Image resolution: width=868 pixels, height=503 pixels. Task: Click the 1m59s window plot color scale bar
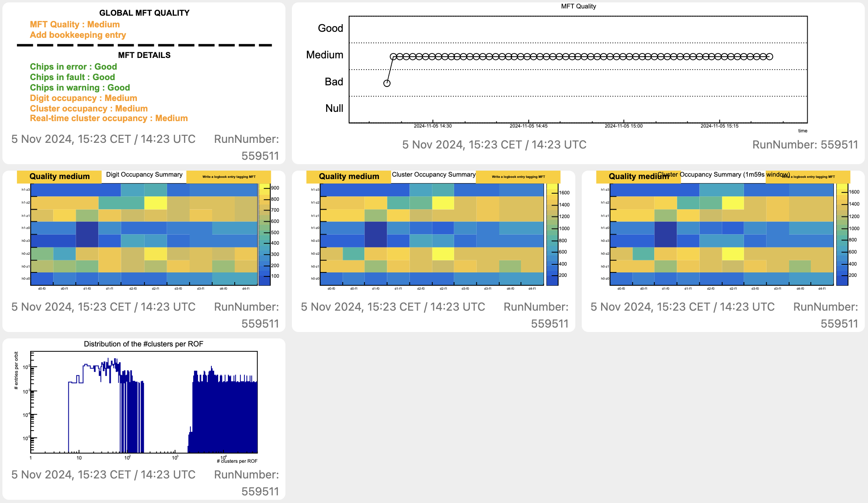(842, 235)
